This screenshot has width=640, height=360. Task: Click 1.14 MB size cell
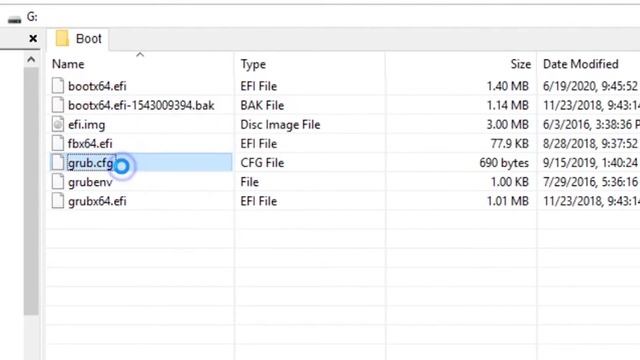point(507,105)
